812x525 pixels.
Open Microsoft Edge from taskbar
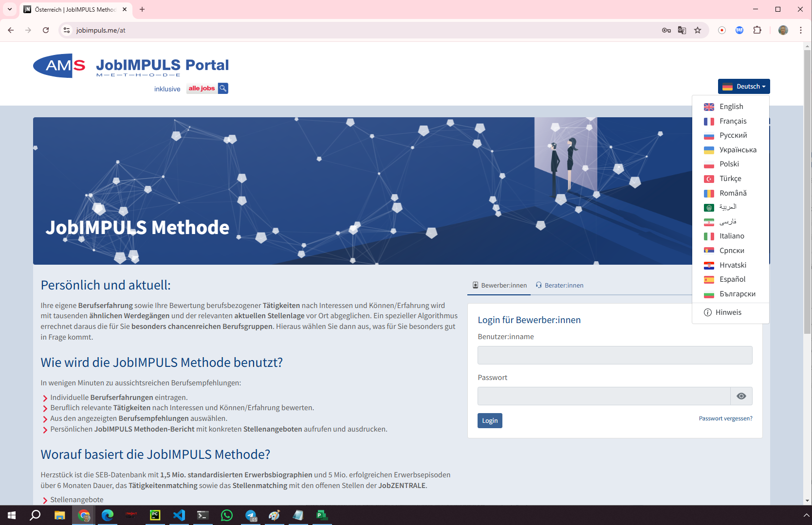point(107,515)
